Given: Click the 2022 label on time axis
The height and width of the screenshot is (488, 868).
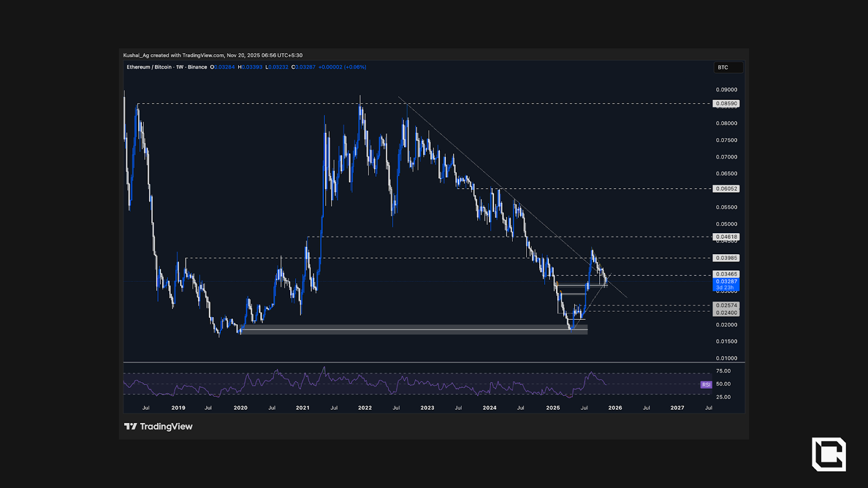Looking at the screenshot, I should tap(365, 408).
